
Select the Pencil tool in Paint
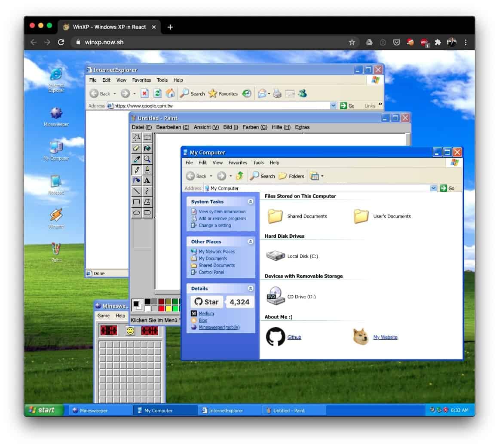136,169
